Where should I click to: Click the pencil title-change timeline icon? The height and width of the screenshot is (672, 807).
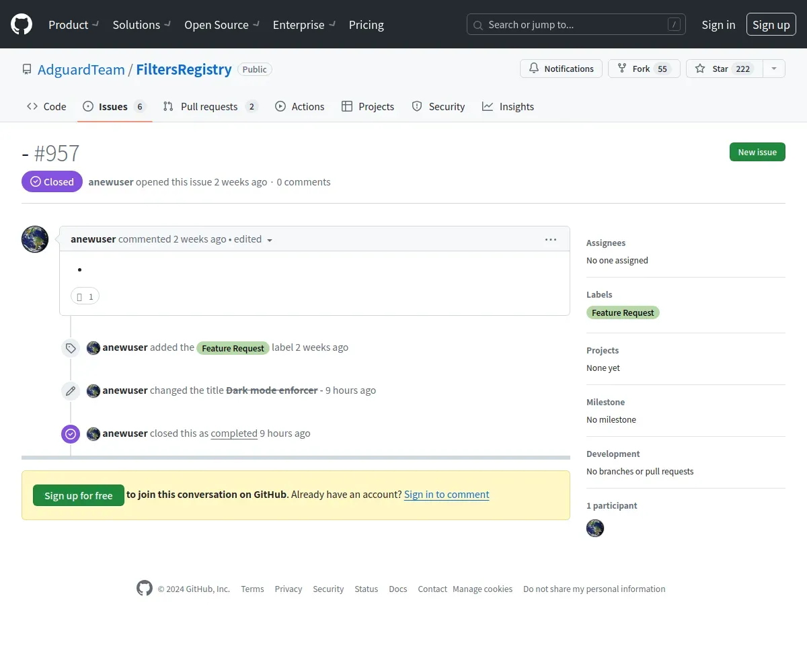(71, 391)
